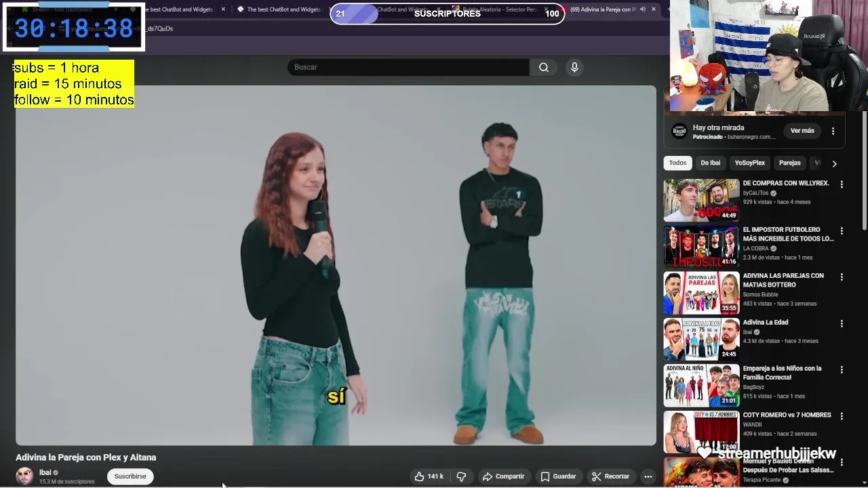Click 'Ver más' on sponsored ad
Image resolution: width=868 pixels, height=488 pixels.
click(802, 131)
